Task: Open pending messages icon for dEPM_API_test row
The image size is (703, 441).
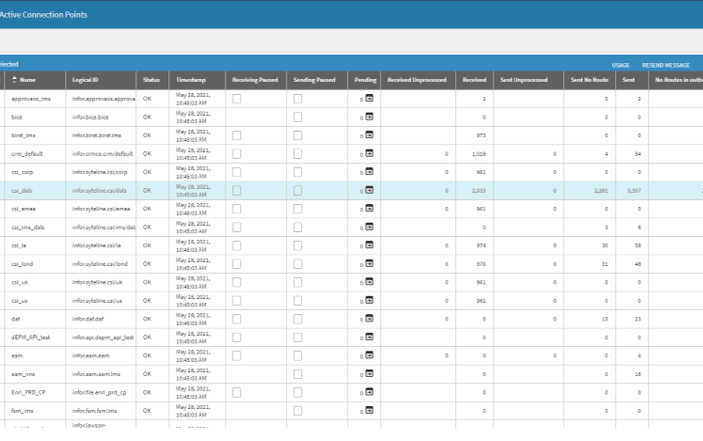Action: (x=369, y=337)
